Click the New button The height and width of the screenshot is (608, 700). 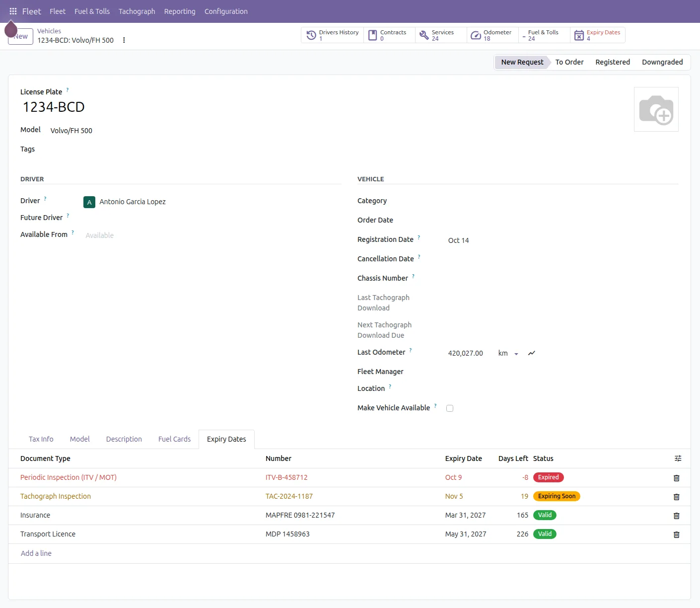pyautogui.click(x=21, y=36)
